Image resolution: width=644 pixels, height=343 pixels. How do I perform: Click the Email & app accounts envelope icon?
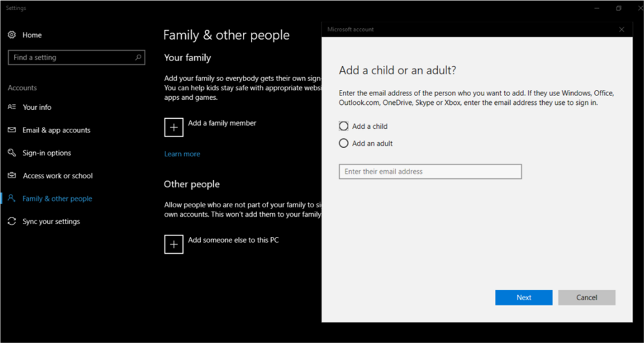12,130
